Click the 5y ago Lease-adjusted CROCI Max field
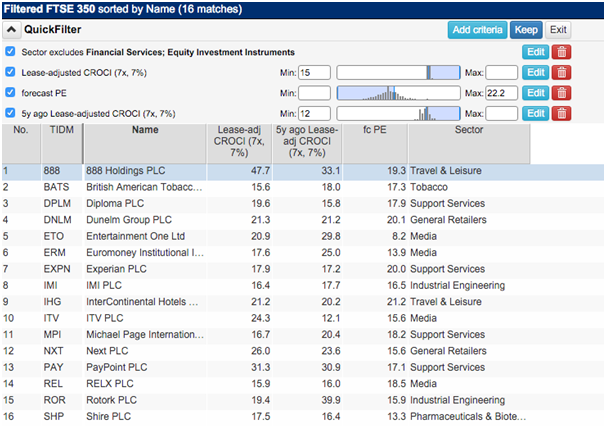 tap(502, 114)
